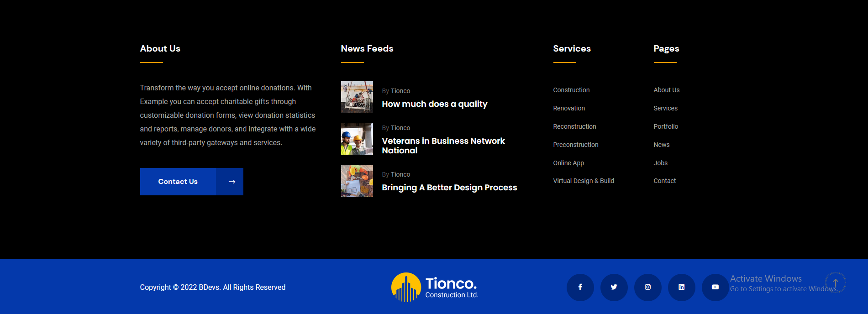Go to the Contact page link
The height and width of the screenshot is (314, 868).
coord(664,181)
